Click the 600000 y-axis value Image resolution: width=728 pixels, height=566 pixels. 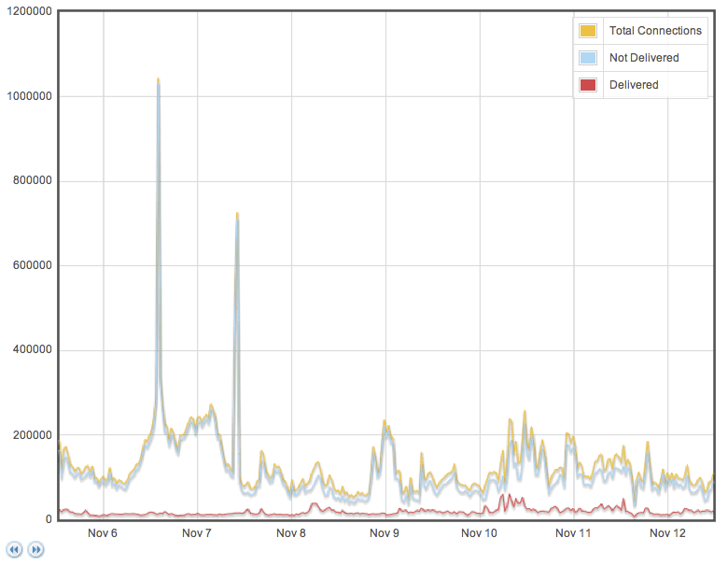tap(33, 265)
